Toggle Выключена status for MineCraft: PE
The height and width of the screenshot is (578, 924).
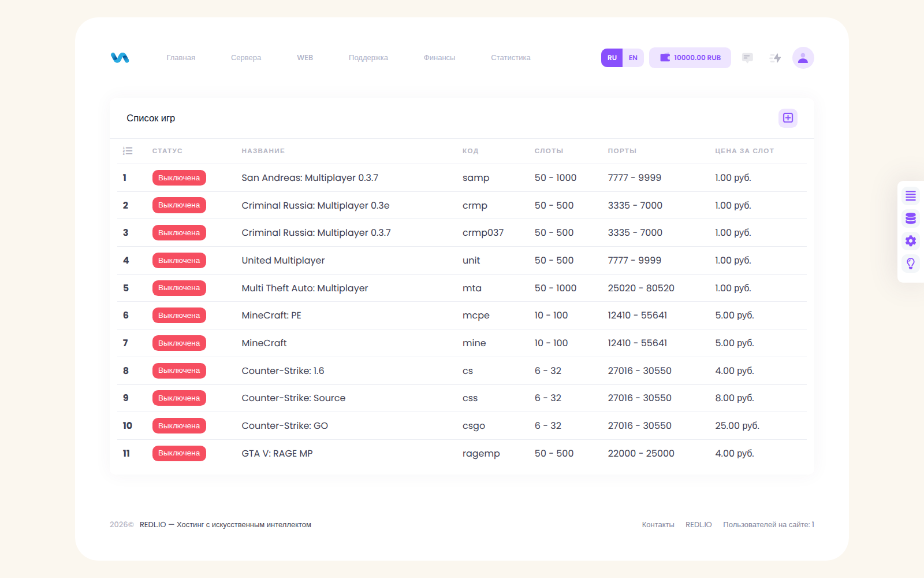pyautogui.click(x=179, y=316)
